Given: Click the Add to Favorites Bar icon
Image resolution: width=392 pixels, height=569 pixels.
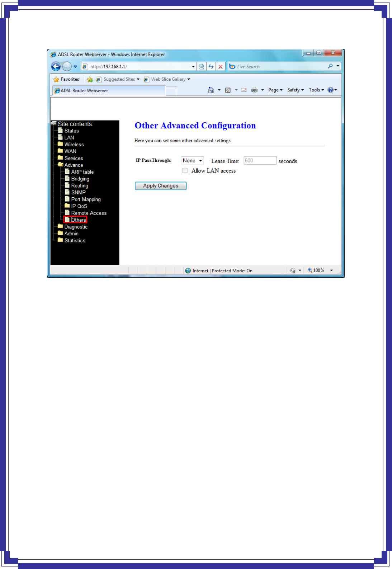Looking at the screenshot, I should click(x=90, y=79).
